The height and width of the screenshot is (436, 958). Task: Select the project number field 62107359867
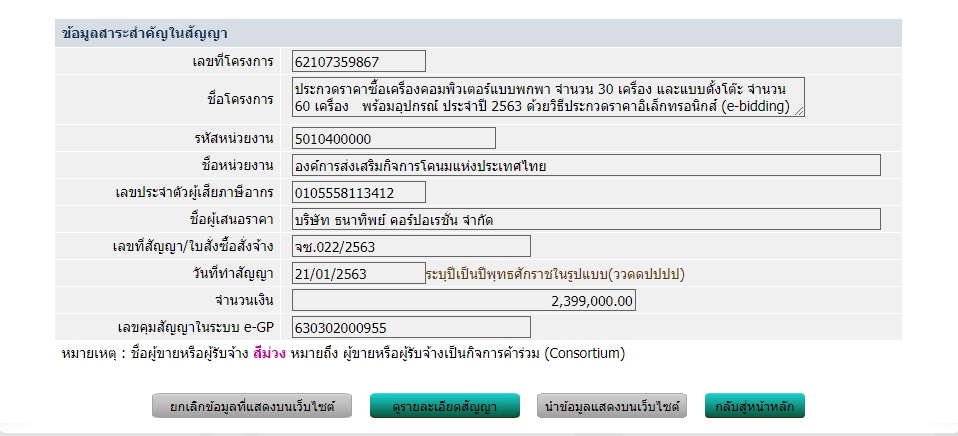click(x=359, y=62)
